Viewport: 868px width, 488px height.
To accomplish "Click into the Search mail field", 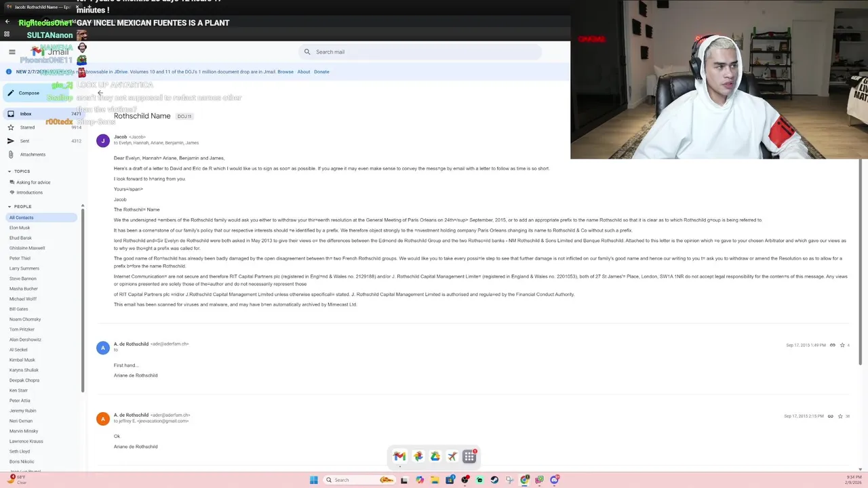I will pos(420,52).
